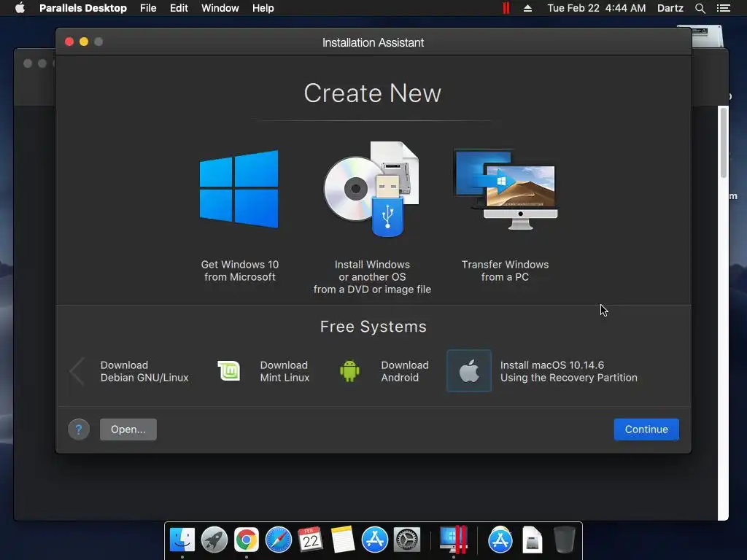Viewport: 747px width, 560px height.
Task: Open the Apple menu
Action: point(20,8)
